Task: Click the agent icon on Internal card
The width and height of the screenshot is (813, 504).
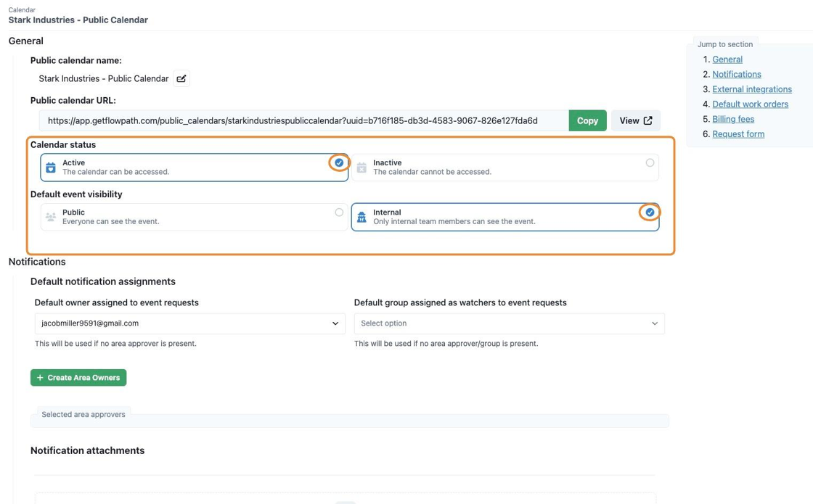Action: 361,217
